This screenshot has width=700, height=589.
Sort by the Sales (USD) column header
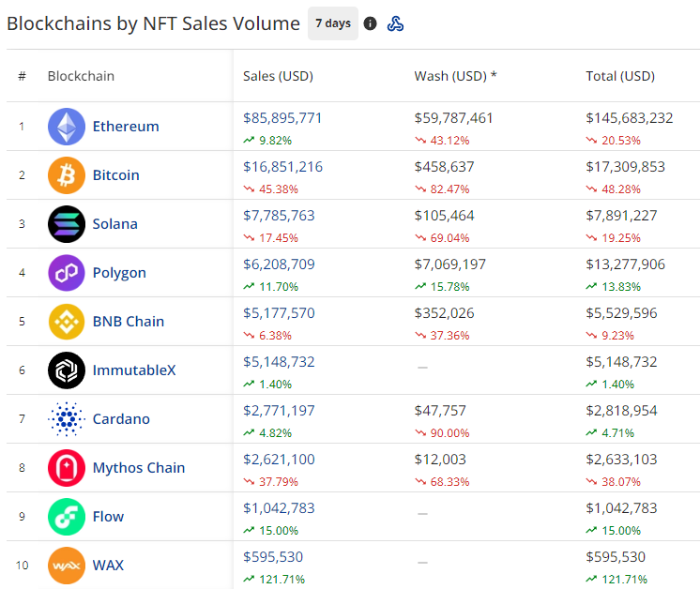(x=278, y=76)
